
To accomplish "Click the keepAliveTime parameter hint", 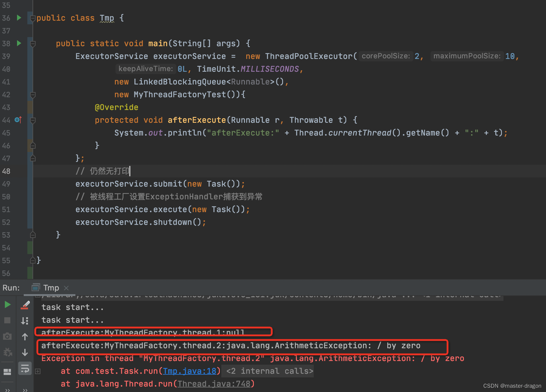I will pyautogui.click(x=145, y=69).
